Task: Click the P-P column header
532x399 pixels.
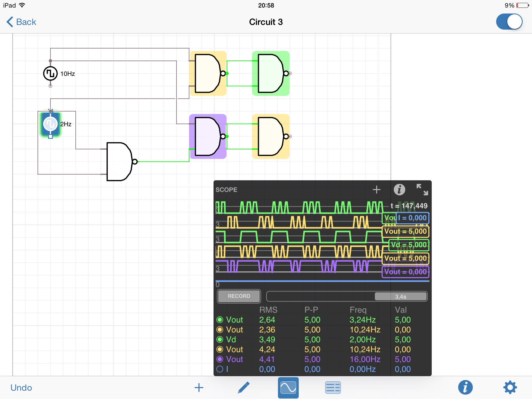Action: pyautogui.click(x=311, y=310)
